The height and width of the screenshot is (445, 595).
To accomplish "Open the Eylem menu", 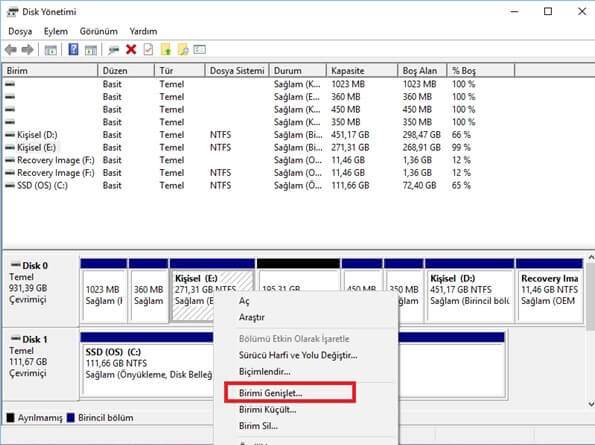I will click(x=56, y=31).
